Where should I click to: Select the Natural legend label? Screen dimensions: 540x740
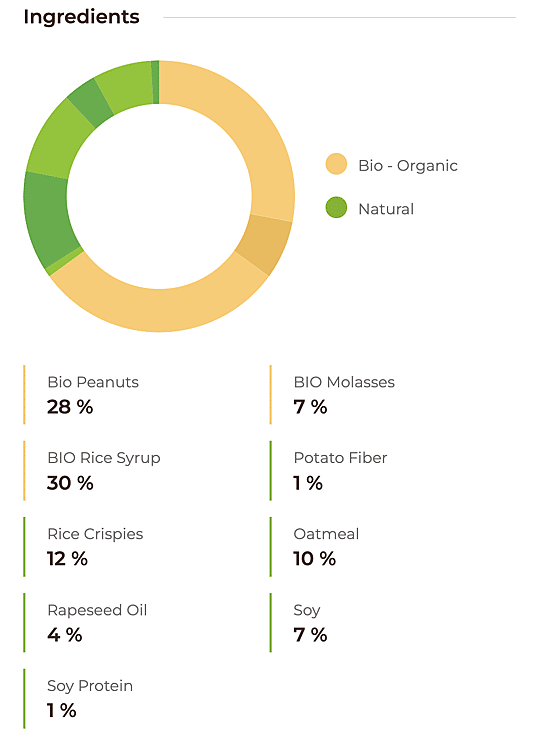click(x=386, y=209)
